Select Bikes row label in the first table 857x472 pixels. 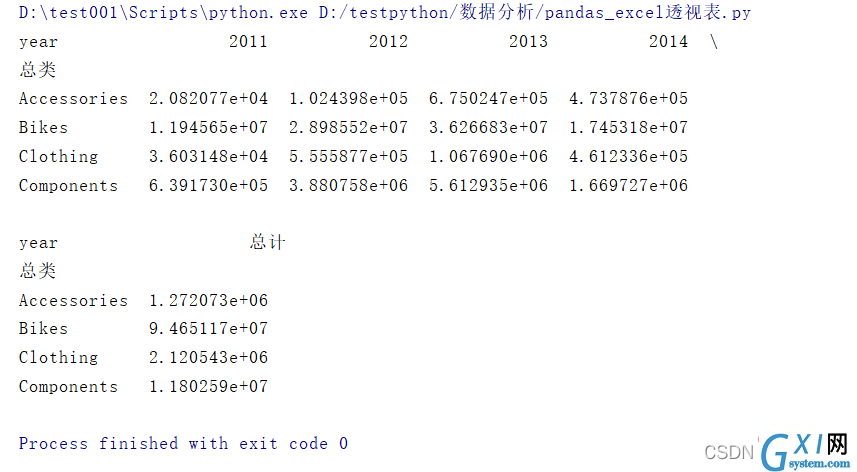click(x=43, y=127)
